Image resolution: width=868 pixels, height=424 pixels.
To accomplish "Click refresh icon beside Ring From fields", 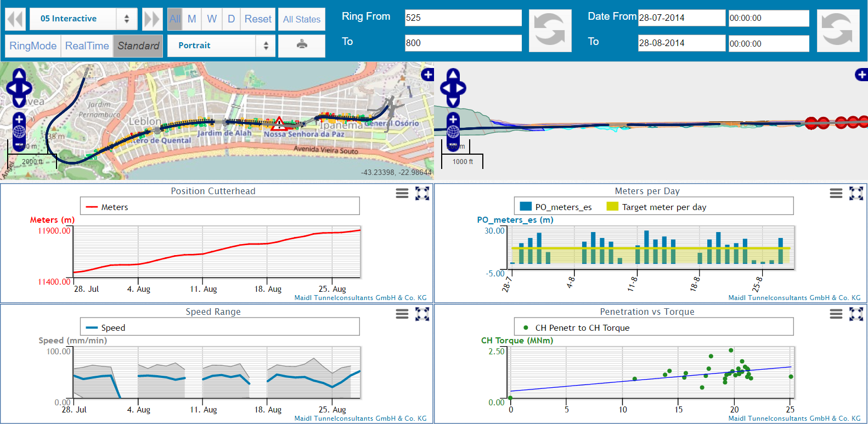I will 550,31.
